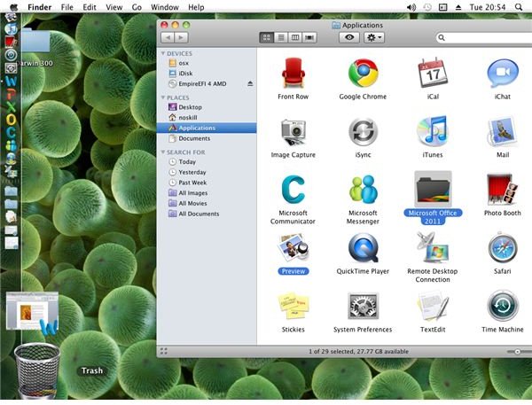Open the Front Row application
This screenshot has width=532, height=405.
point(293,73)
